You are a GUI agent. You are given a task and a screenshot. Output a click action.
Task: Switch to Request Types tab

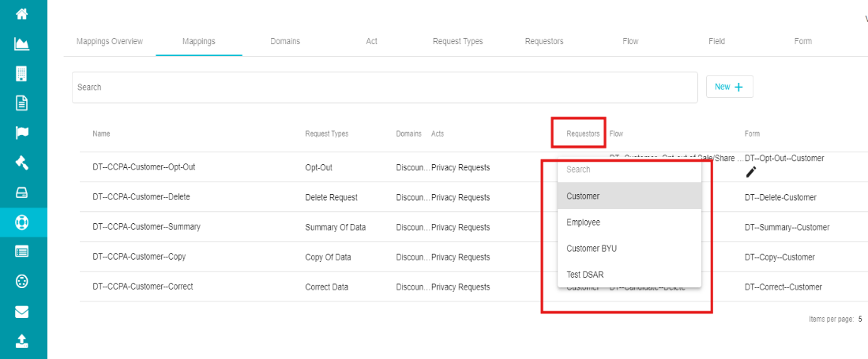pyautogui.click(x=458, y=42)
